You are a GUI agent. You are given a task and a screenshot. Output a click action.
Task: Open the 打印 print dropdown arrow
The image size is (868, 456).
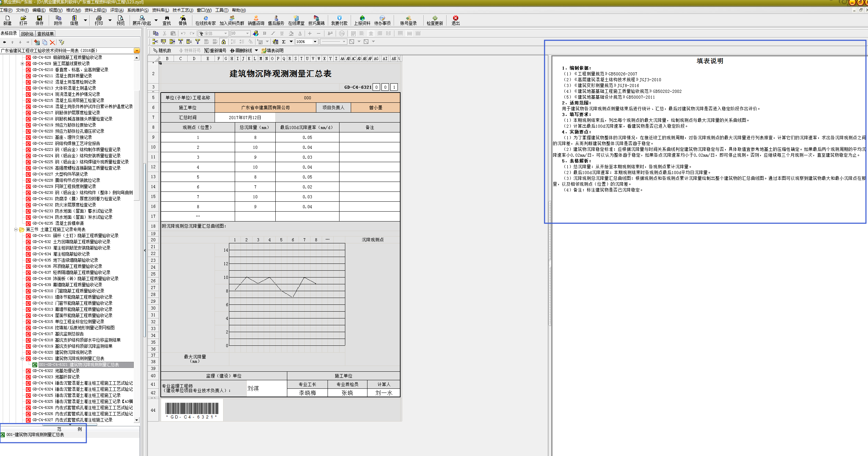[x=110, y=20]
